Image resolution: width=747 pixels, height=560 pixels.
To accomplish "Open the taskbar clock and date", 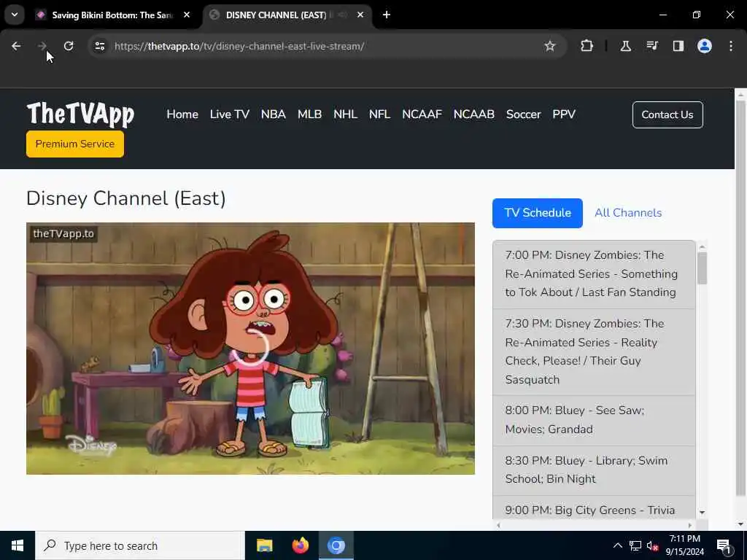I will (x=684, y=545).
